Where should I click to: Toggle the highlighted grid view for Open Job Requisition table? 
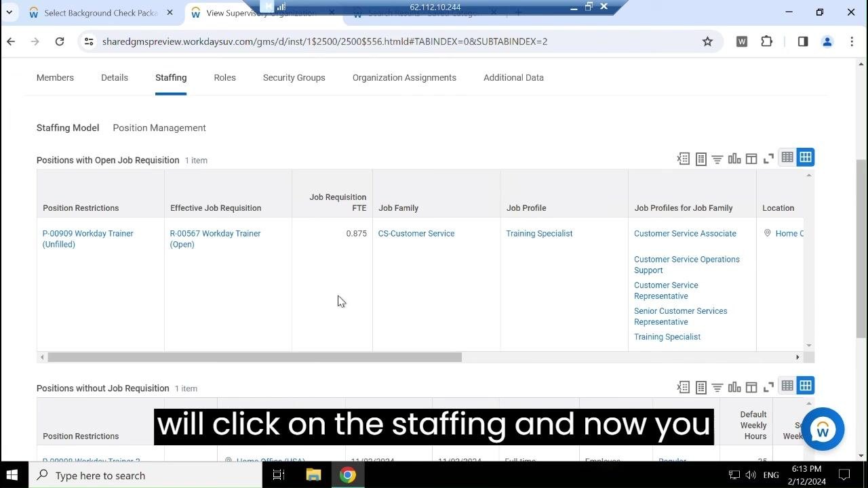(806, 157)
